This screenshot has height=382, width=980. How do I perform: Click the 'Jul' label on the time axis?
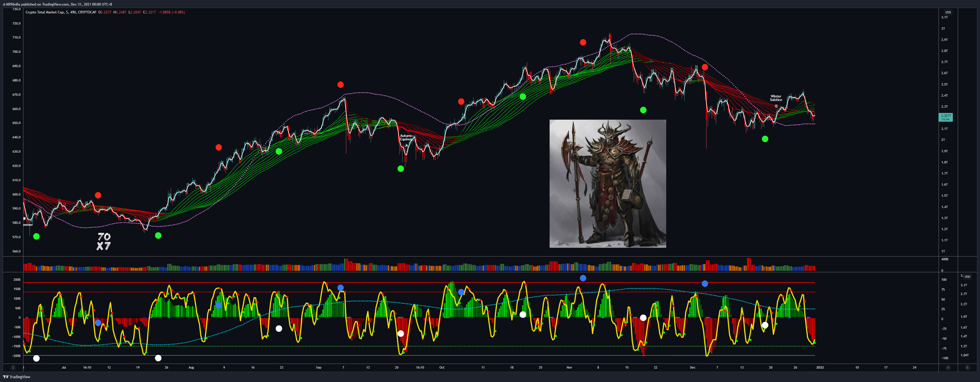pyautogui.click(x=63, y=368)
